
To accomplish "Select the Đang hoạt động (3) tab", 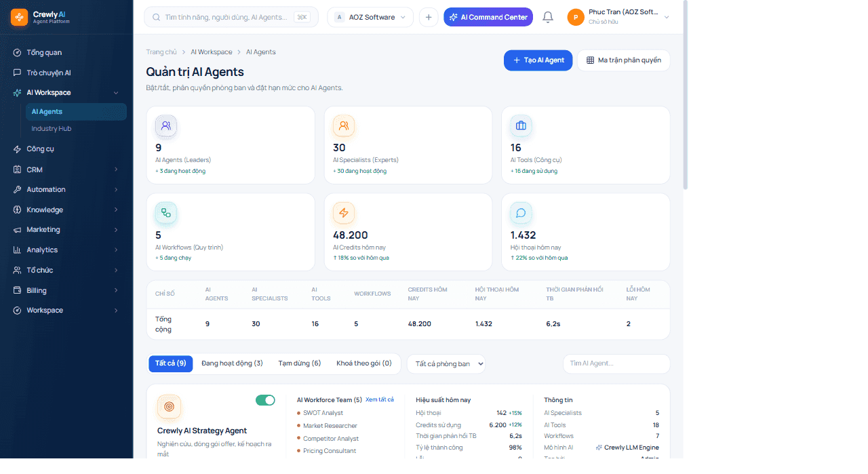I will (x=232, y=363).
